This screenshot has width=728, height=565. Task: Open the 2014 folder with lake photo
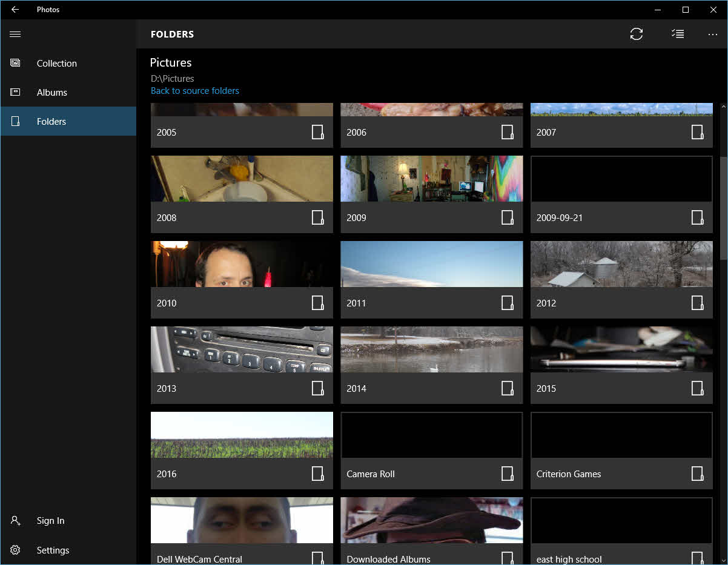[431, 349]
